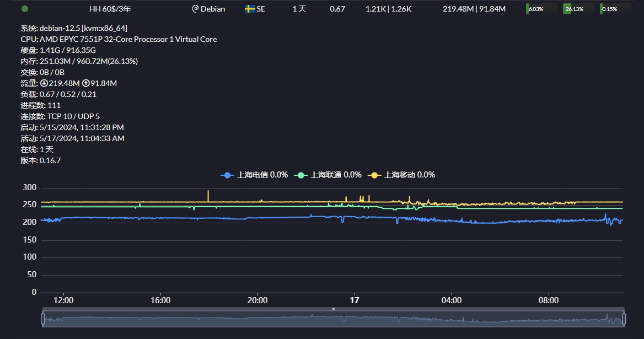
Task: Click the green online status dot
Action: (x=25, y=9)
